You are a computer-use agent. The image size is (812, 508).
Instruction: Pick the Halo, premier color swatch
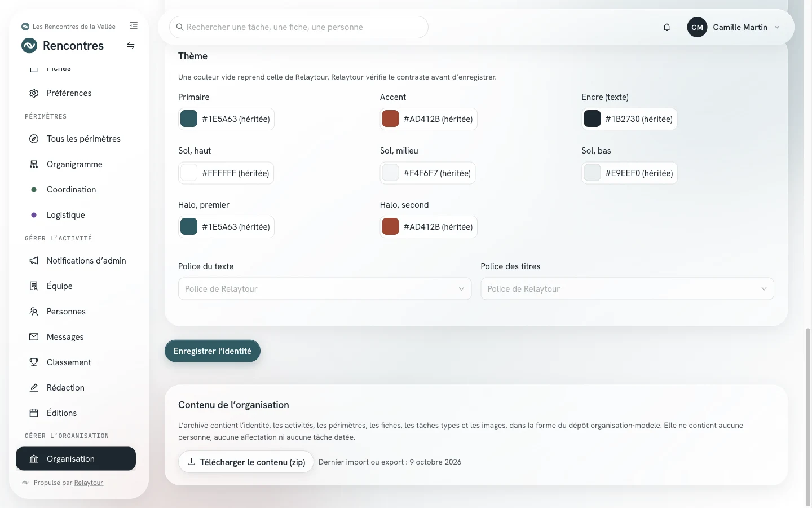pyautogui.click(x=189, y=227)
